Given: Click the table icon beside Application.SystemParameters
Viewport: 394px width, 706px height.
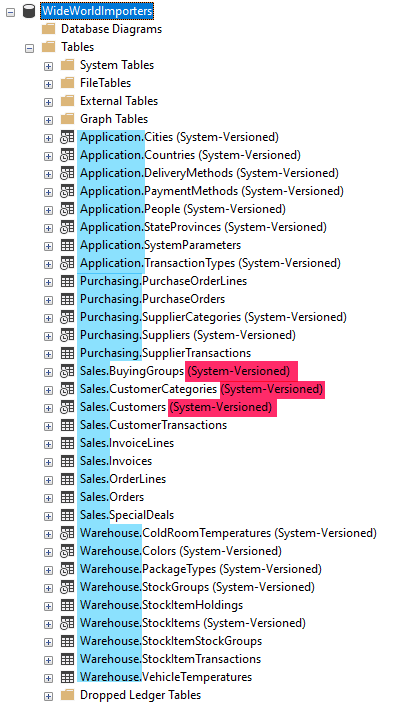Looking at the screenshot, I should click(67, 245).
